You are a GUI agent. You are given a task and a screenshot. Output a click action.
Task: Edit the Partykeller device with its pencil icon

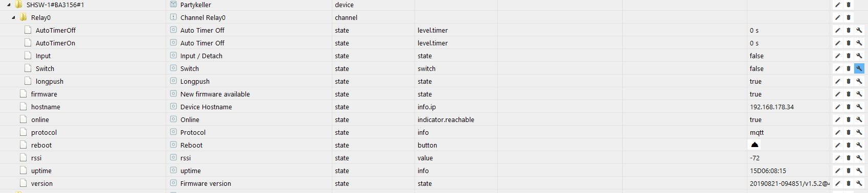click(x=838, y=5)
